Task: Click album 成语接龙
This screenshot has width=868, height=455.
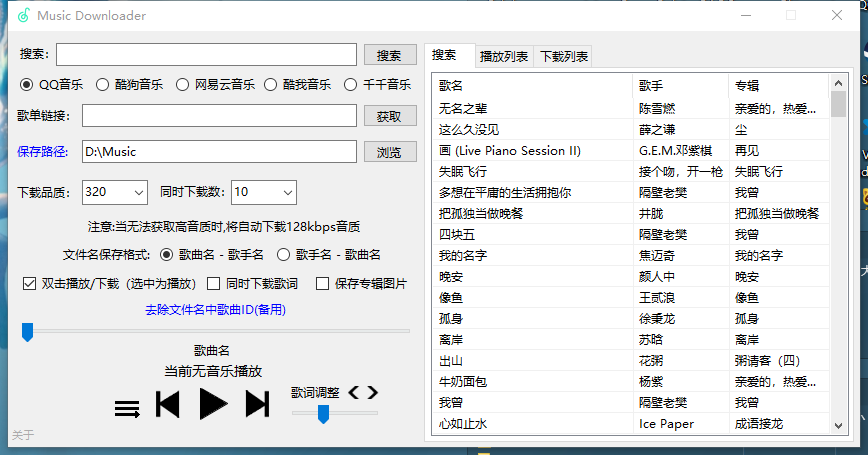Action: [x=759, y=424]
